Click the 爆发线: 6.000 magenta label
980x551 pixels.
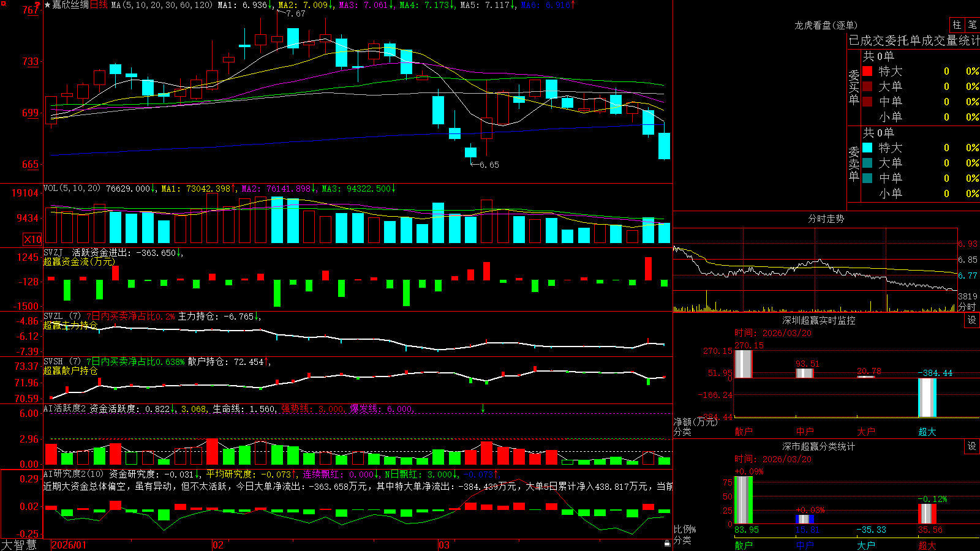pyautogui.click(x=381, y=408)
